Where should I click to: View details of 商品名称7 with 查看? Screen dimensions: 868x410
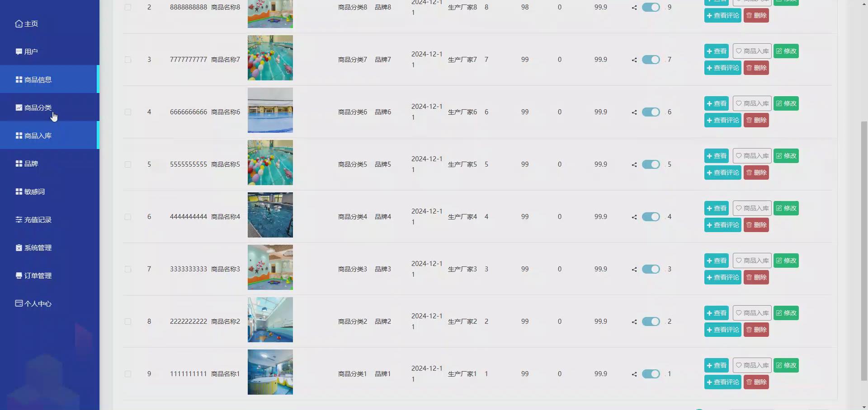tap(717, 51)
